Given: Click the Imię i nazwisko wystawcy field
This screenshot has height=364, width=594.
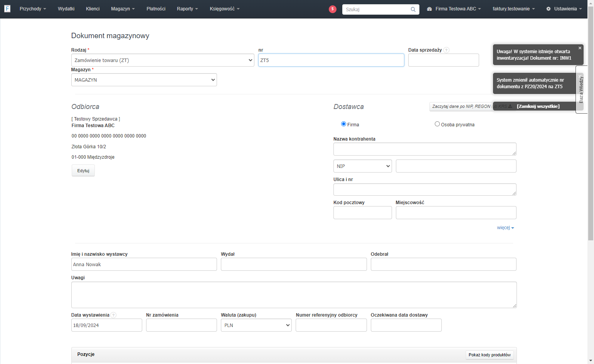Looking at the screenshot, I should point(144,264).
